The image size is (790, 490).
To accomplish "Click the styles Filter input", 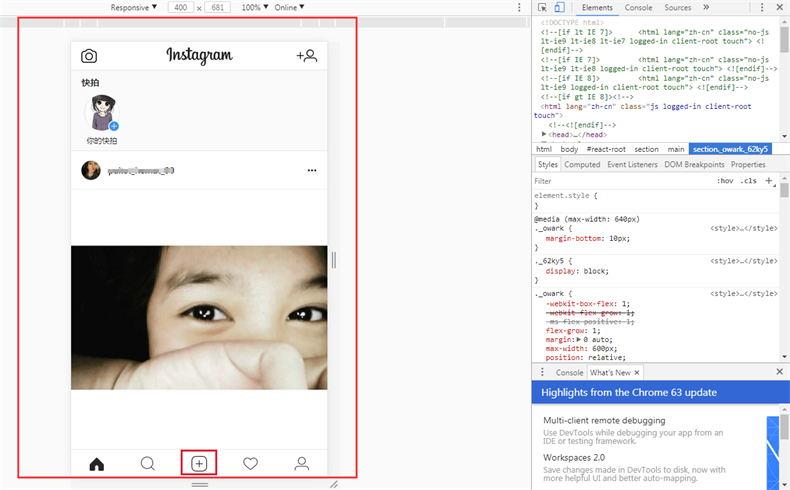I will (x=622, y=181).
